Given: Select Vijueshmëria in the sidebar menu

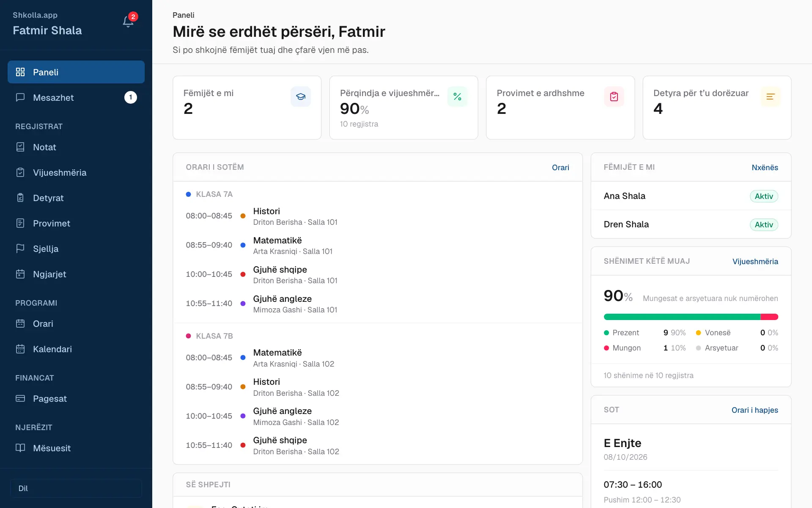Looking at the screenshot, I should (76, 172).
